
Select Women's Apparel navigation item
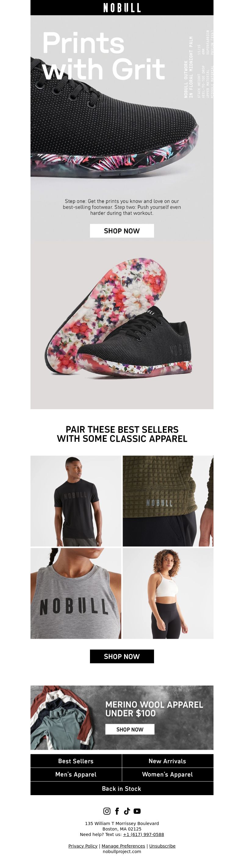[168, 774]
